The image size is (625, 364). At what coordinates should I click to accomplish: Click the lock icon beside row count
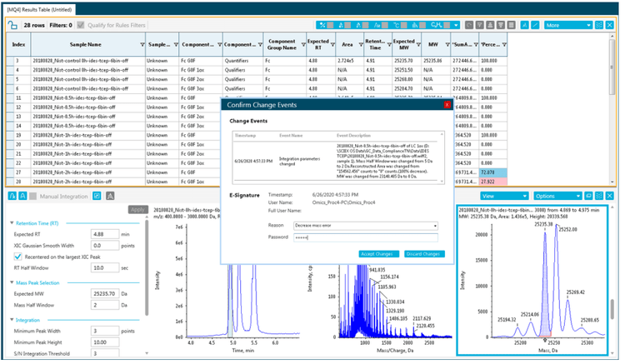pyautogui.click(x=12, y=26)
